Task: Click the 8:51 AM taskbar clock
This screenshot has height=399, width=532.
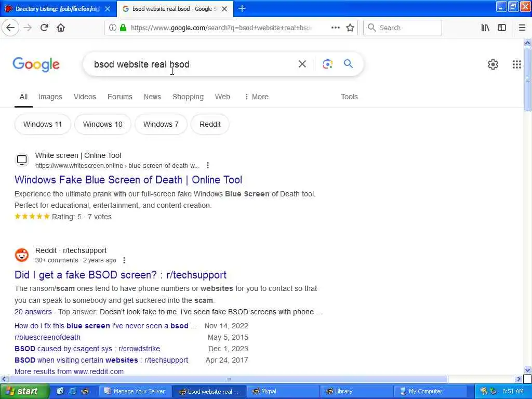Action: click(513, 391)
